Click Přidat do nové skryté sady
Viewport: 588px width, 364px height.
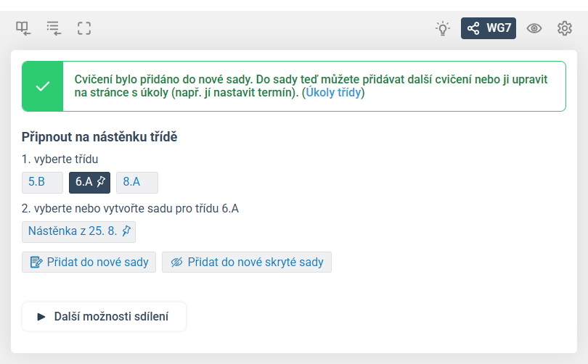pos(247,262)
